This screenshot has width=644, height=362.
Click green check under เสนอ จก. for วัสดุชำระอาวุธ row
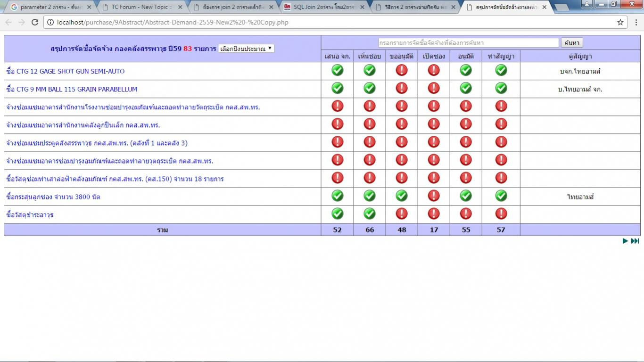pyautogui.click(x=337, y=214)
